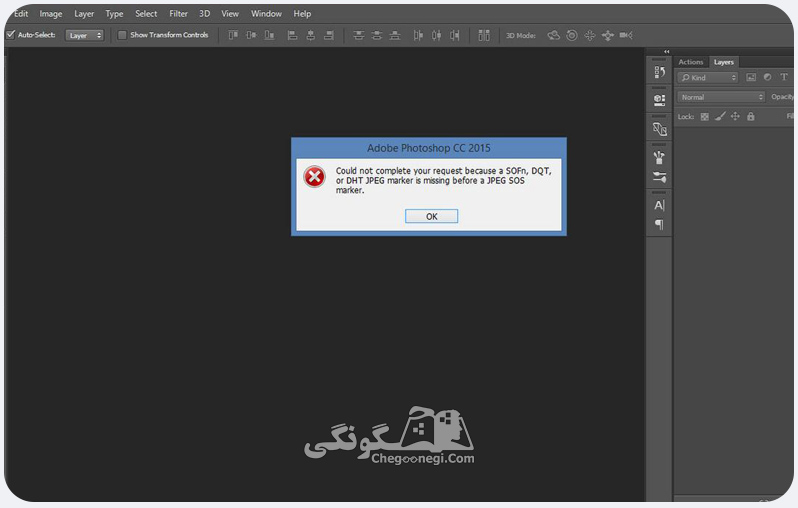Select 3D Mode roll icon
Image resolution: width=798 pixels, height=508 pixels.
572,35
